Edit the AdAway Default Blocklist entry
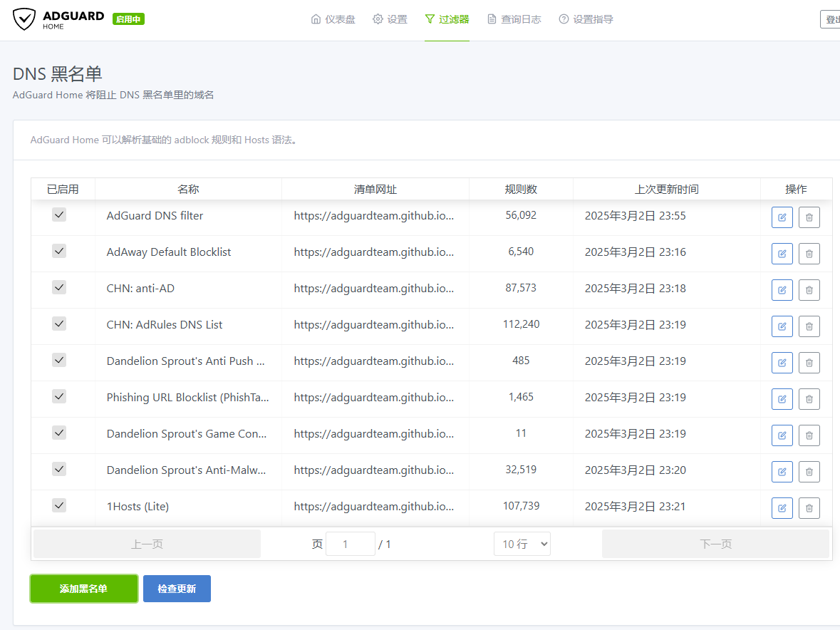 [x=782, y=254]
